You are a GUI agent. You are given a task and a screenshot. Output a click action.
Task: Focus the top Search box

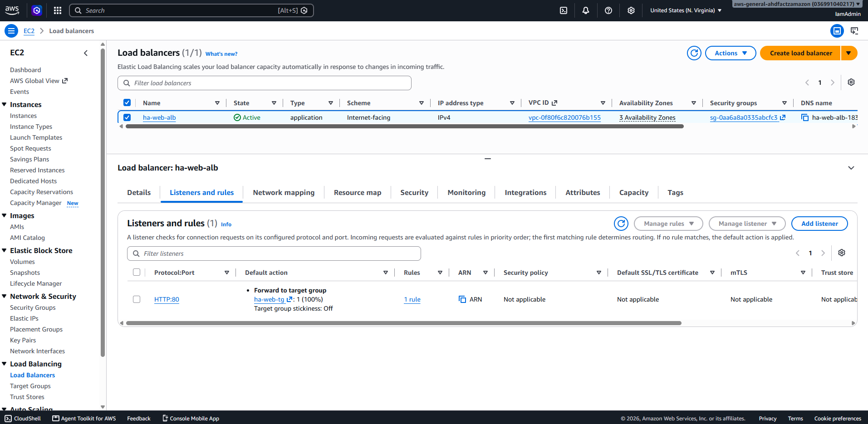click(x=191, y=10)
